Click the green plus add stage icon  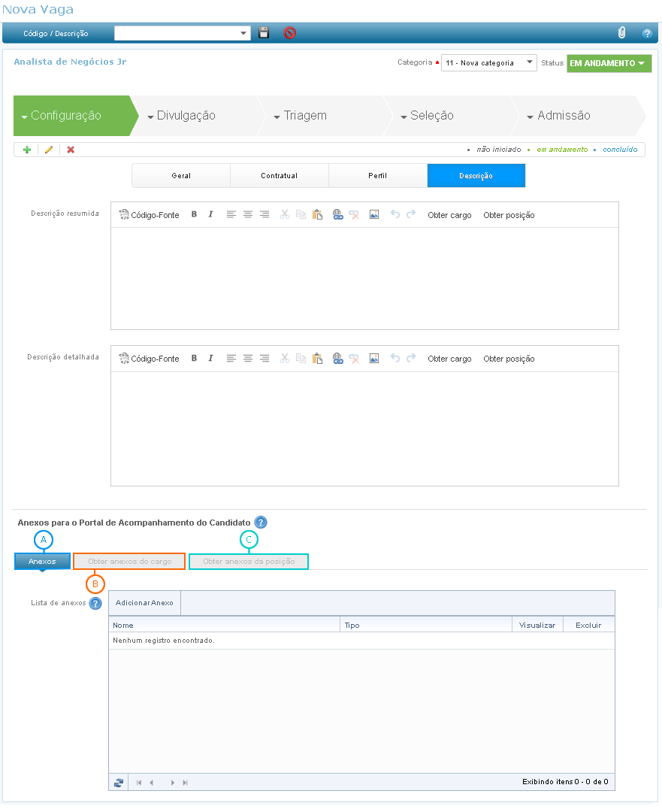coord(27,150)
